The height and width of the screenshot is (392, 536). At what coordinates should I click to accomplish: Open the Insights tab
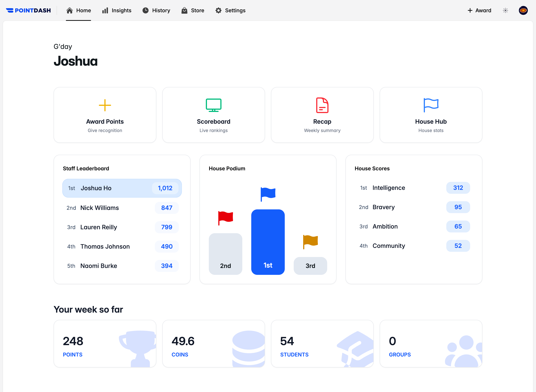tap(117, 10)
